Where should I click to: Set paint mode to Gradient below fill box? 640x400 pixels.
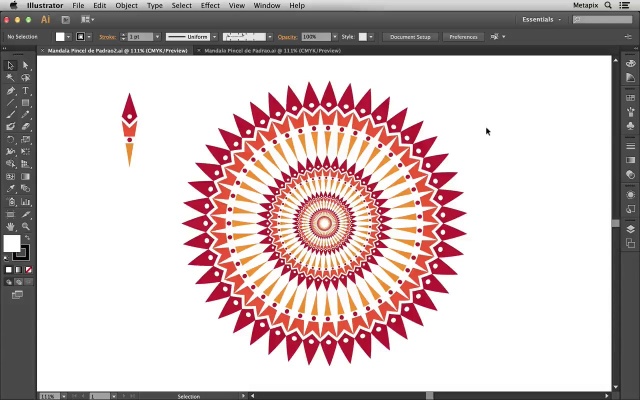point(18,270)
